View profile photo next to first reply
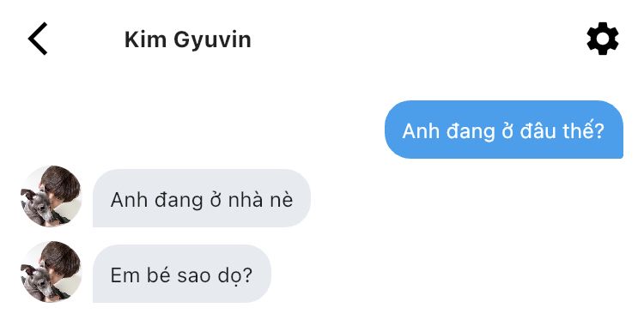Viewport: 644px width, 314px height. tap(51, 196)
